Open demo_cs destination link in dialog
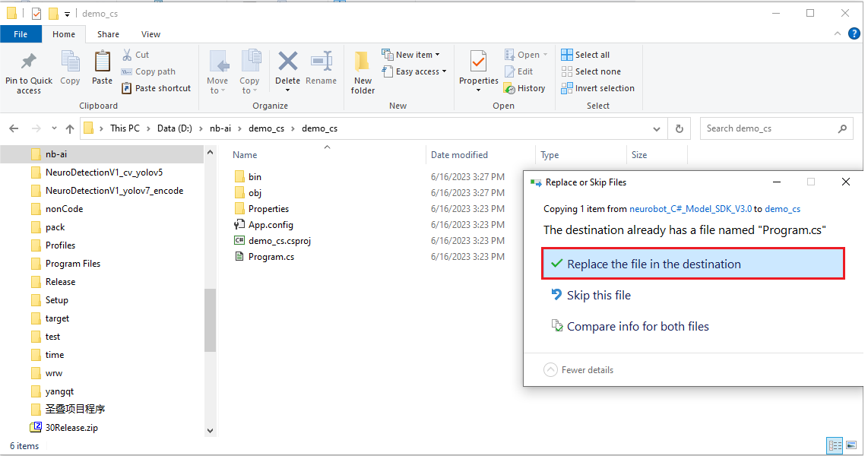The image size is (868, 459). 782,209
